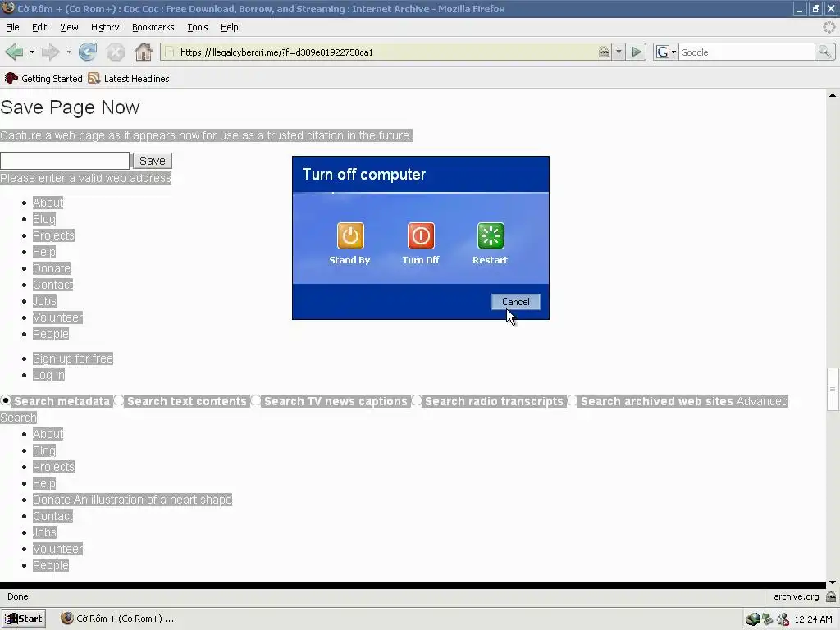The image size is (840, 630).
Task: Open the History menu
Action: tap(104, 27)
